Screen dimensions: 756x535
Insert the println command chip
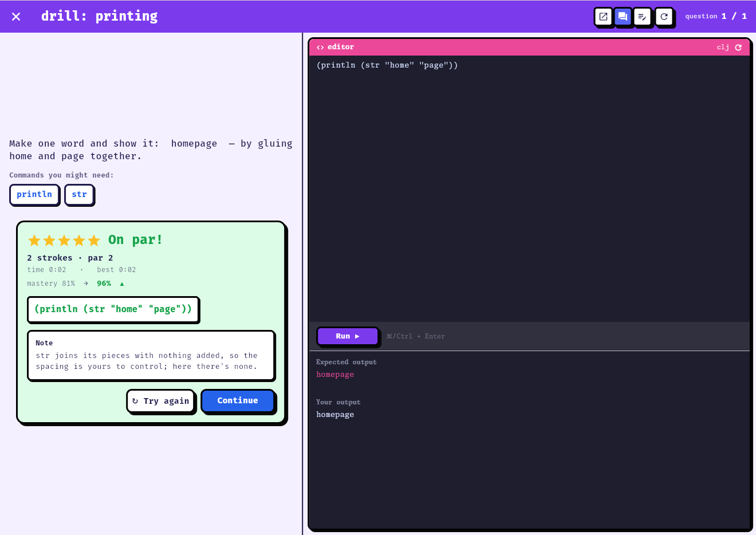tap(34, 194)
